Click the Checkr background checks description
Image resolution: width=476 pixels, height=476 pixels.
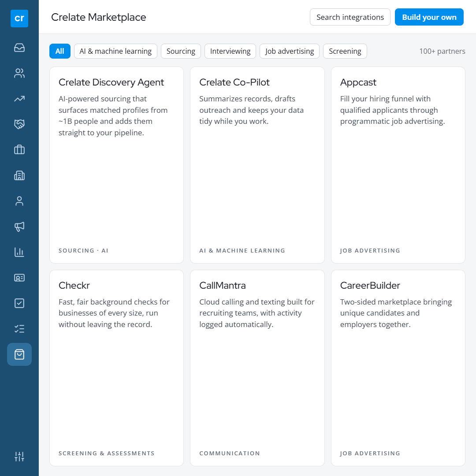point(114,313)
